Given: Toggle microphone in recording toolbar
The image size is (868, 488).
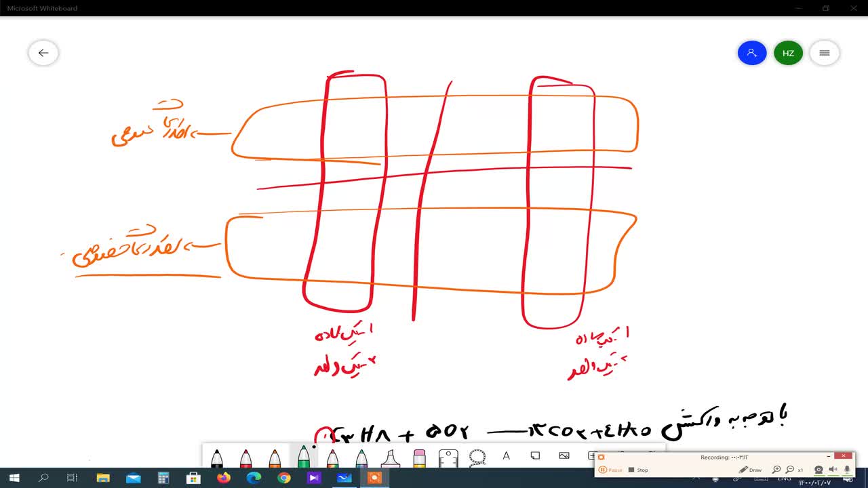Looking at the screenshot, I should tap(847, 470).
